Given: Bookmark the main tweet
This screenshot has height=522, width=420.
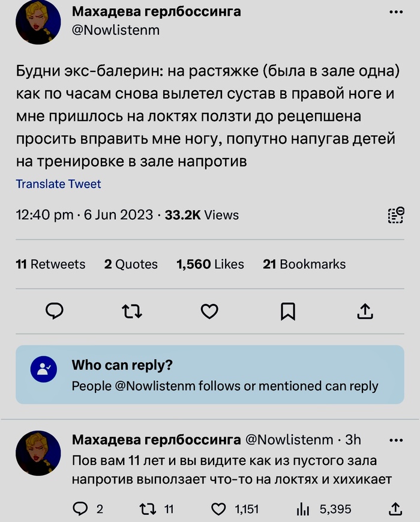Looking at the screenshot, I should tap(287, 311).
